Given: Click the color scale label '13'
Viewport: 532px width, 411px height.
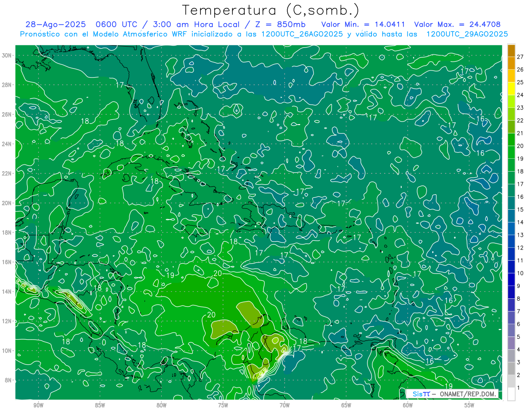Looking at the screenshot, I should [520, 235].
